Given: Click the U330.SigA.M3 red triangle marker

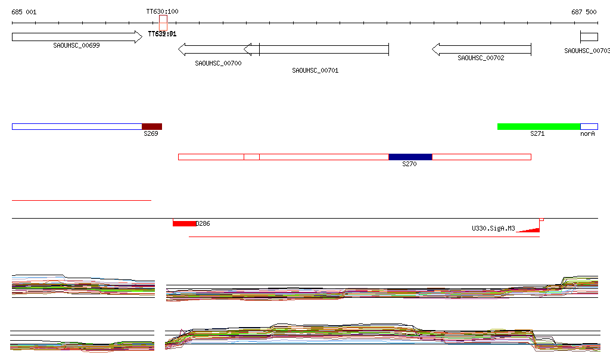Looking at the screenshot, I should 528,230.
